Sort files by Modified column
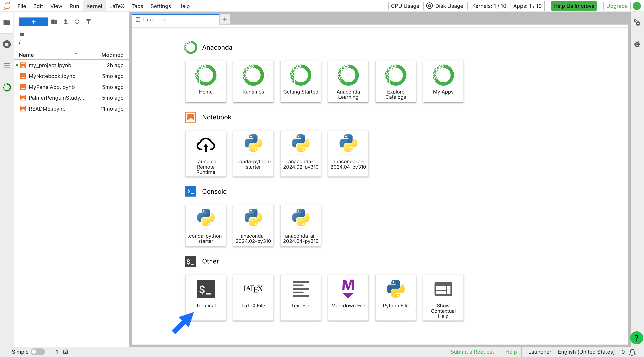 pos(112,55)
